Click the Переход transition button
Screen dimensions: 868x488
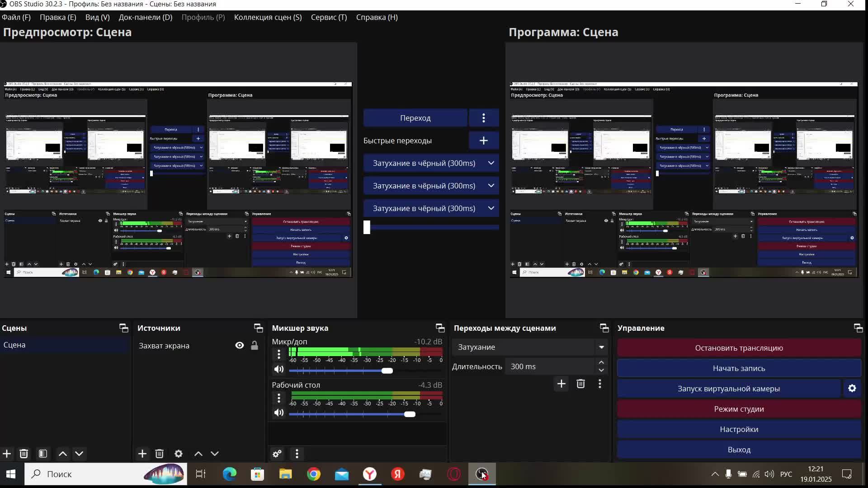point(415,118)
